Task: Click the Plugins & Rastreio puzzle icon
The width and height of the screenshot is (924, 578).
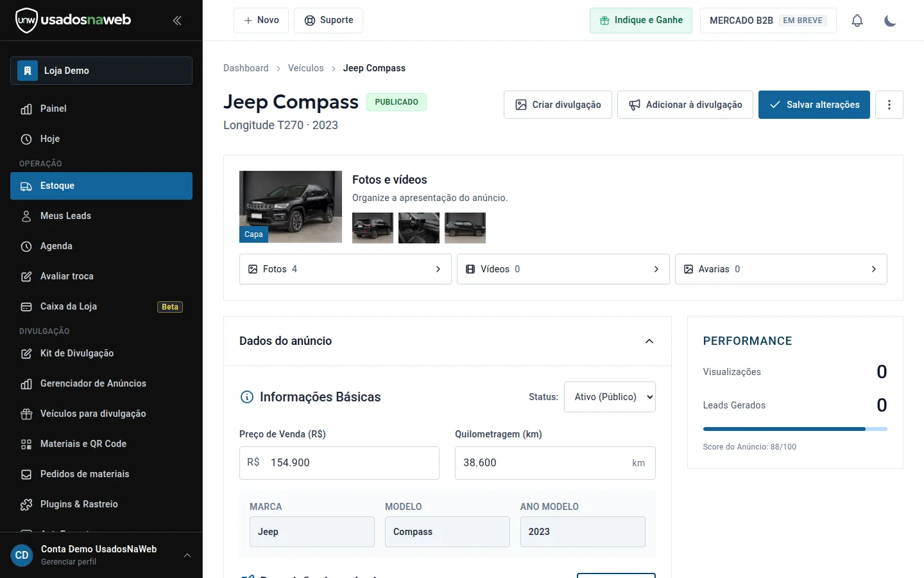Action: (x=26, y=505)
